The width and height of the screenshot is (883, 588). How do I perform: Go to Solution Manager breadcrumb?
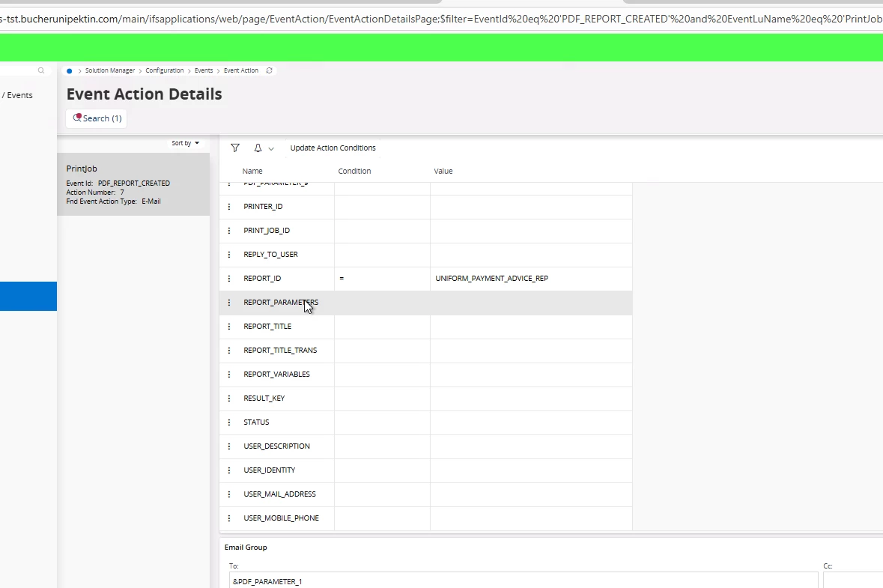tap(110, 70)
